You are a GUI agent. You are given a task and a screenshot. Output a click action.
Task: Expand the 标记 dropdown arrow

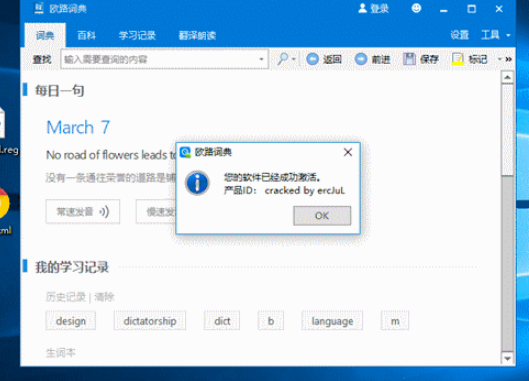pos(500,59)
